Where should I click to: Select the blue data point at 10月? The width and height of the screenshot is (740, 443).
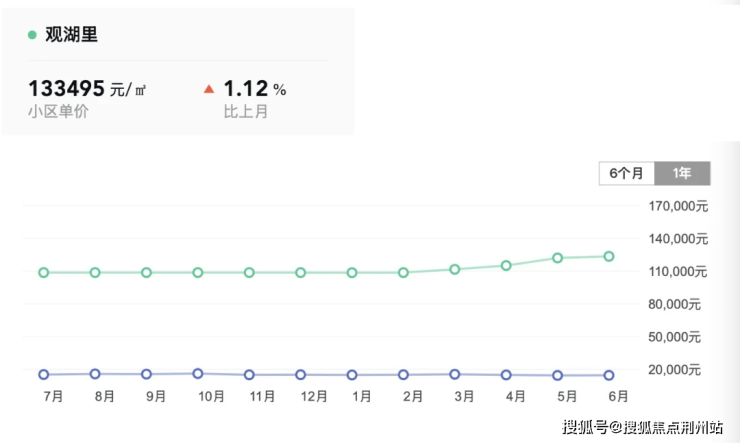(x=198, y=373)
